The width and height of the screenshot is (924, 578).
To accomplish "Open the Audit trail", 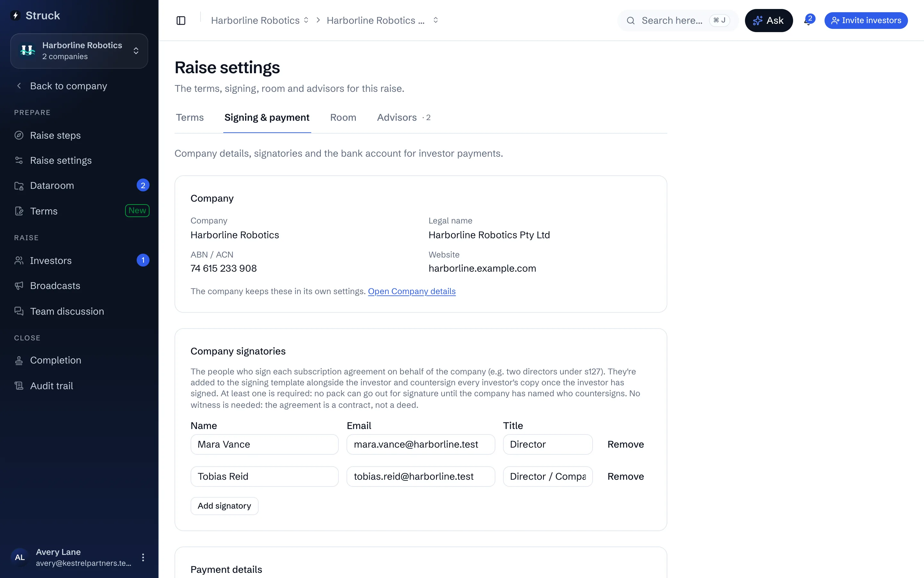I will coord(80,386).
